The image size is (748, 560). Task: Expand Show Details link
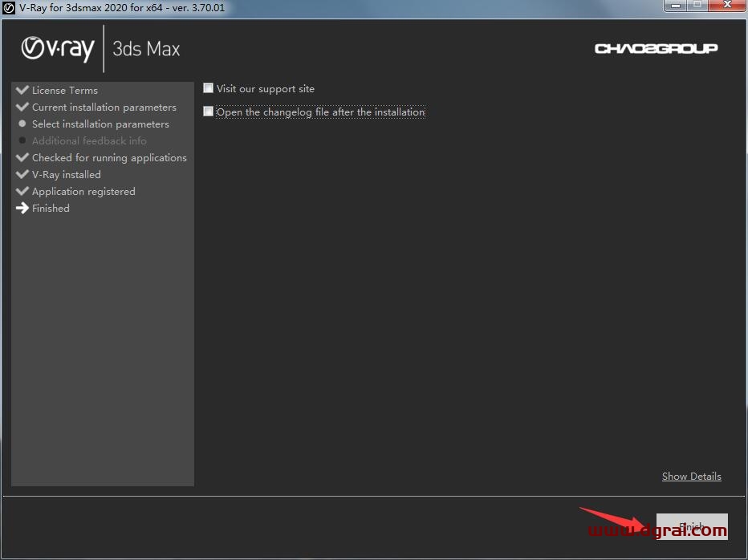coord(691,477)
